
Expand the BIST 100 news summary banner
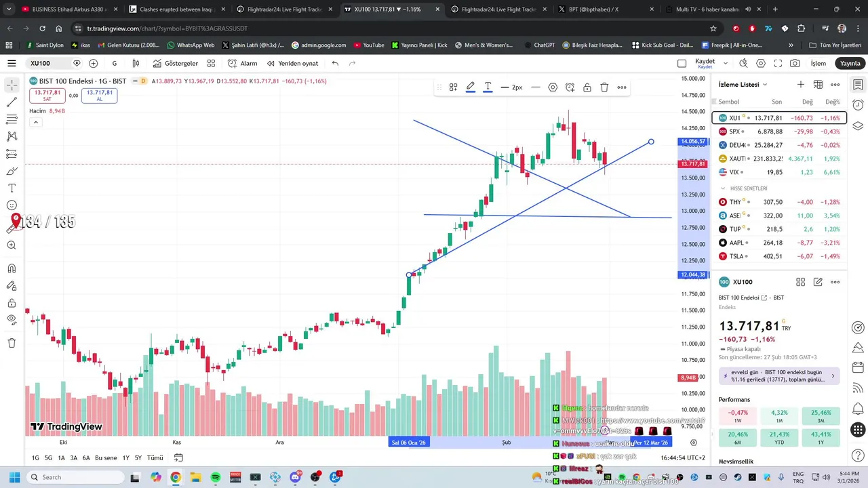779,375
